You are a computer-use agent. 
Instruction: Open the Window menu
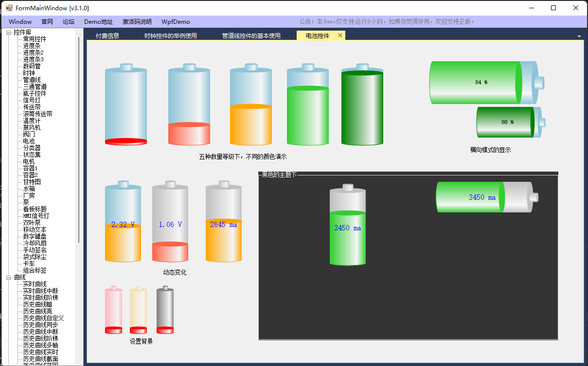point(20,22)
